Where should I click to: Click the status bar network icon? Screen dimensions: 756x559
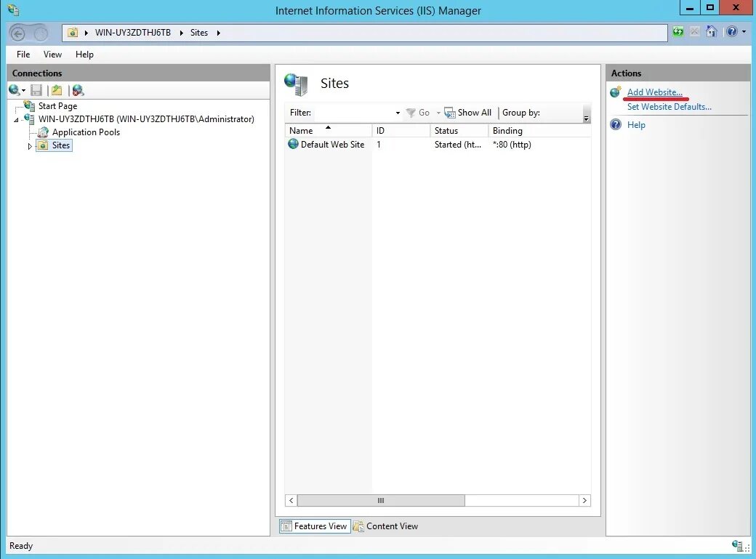(x=736, y=545)
